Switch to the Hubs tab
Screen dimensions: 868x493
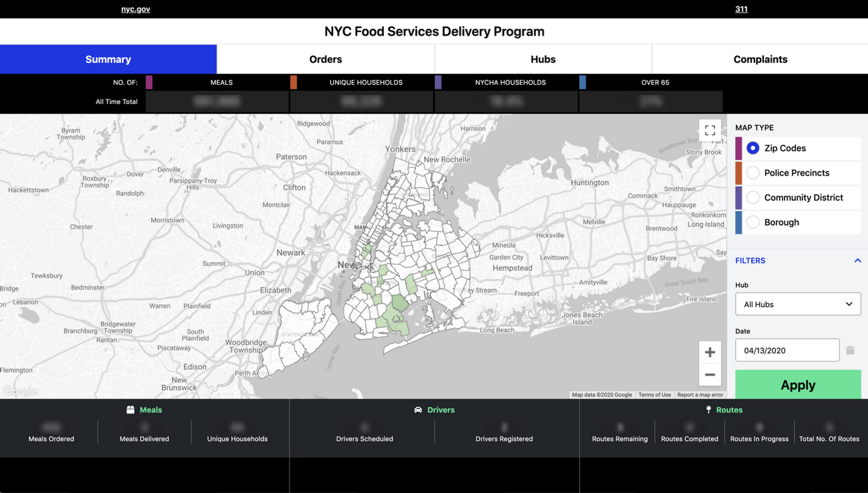pyautogui.click(x=543, y=59)
